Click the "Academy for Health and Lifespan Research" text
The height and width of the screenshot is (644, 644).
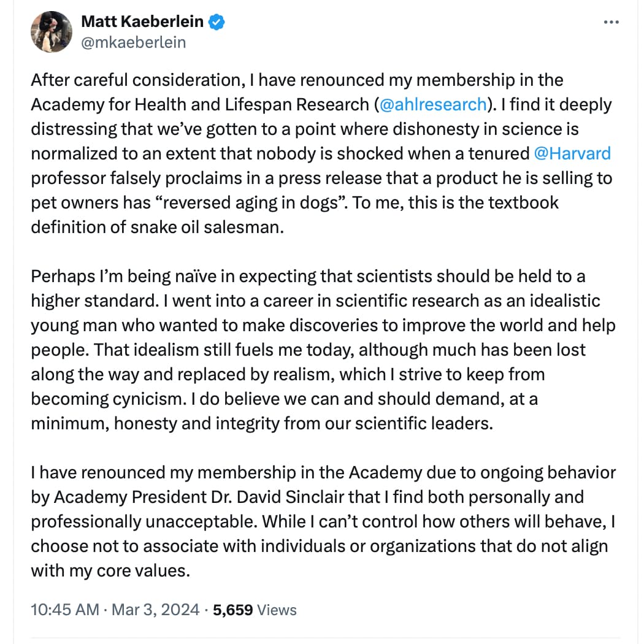point(200,105)
